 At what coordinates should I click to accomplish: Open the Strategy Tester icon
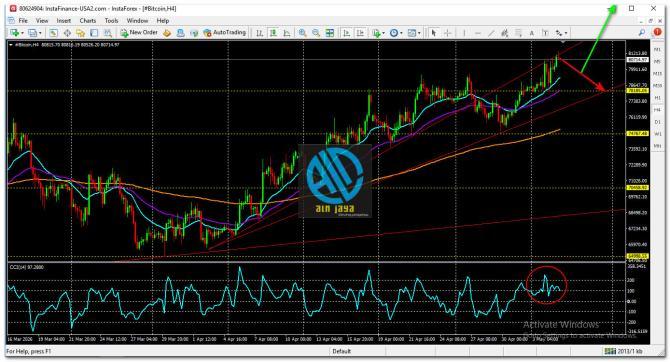(x=108, y=33)
